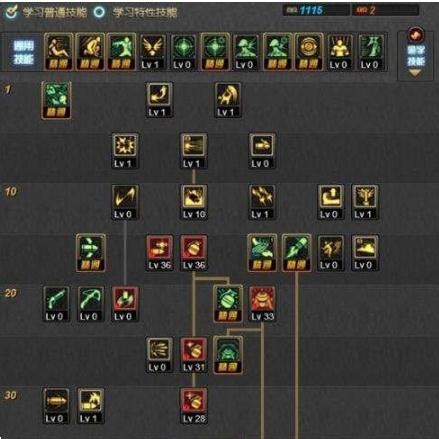
Task: Pick the Lv 28 grenade skill icon
Action: coord(194,406)
